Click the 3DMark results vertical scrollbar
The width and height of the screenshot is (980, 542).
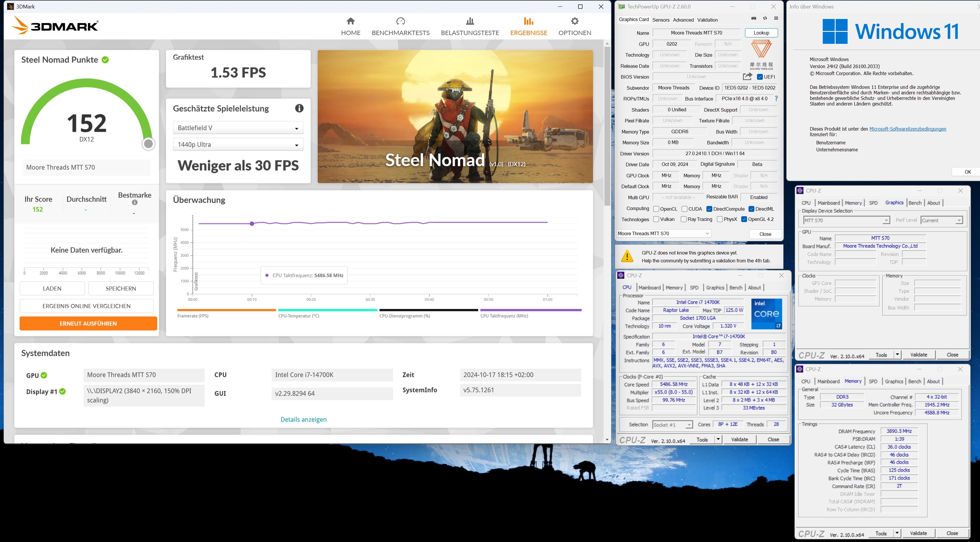coord(607,126)
